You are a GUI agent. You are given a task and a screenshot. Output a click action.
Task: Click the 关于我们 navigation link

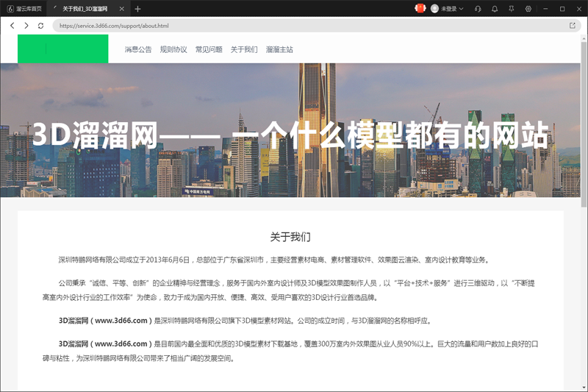pyautogui.click(x=244, y=49)
